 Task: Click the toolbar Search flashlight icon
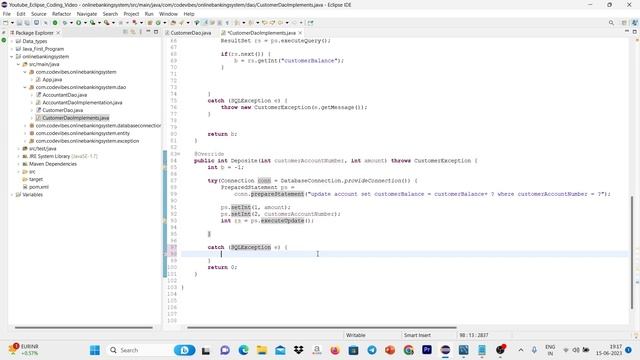pyautogui.click(x=181, y=23)
